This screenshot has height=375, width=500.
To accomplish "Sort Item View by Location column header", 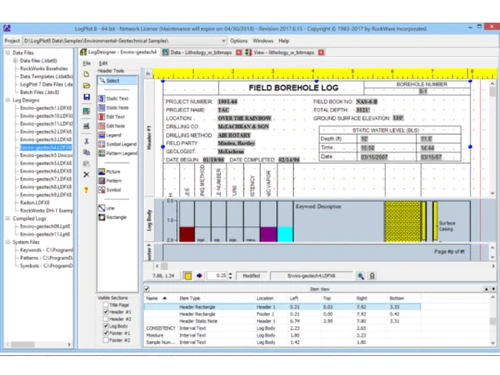I will (x=265, y=298).
